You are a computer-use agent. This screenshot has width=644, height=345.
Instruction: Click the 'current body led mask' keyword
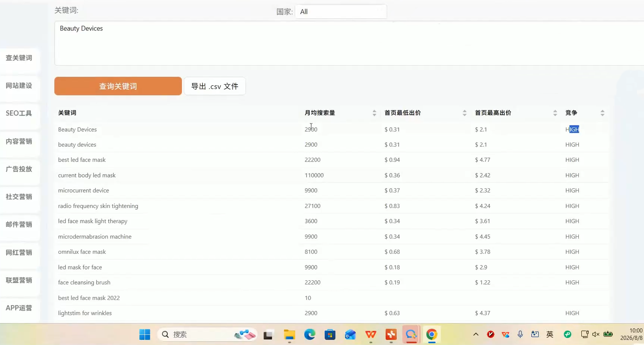(87, 175)
